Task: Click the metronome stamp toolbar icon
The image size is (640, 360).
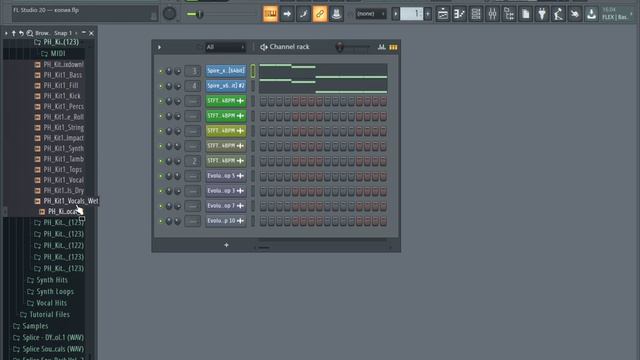Action: [336, 14]
